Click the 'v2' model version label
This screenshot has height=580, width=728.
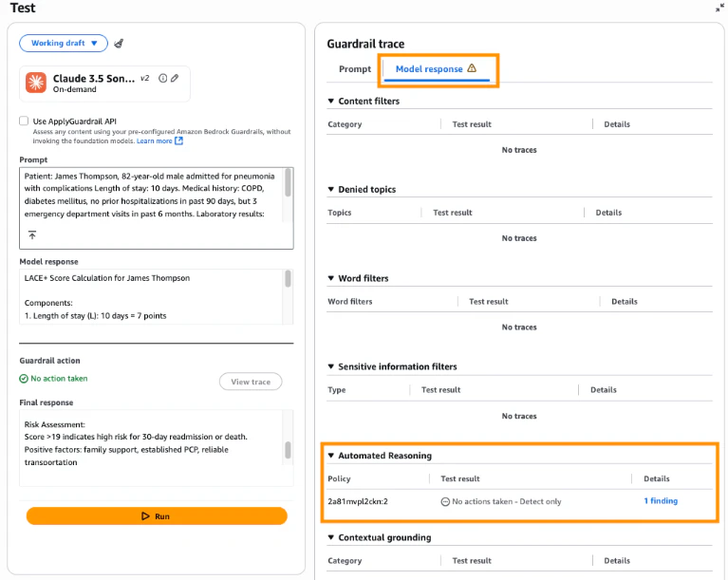pyautogui.click(x=145, y=78)
